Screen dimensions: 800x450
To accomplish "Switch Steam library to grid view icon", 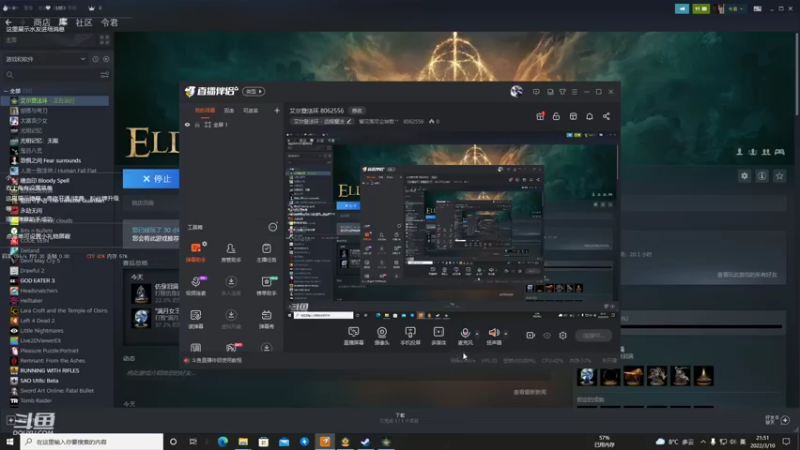I will tap(105, 40).
